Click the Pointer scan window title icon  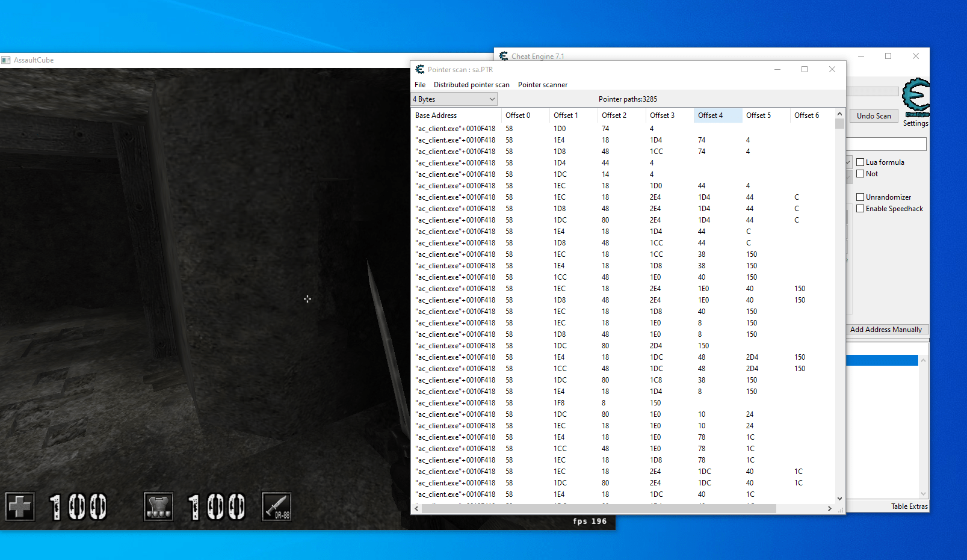pyautogui.click(x=420, y=70)
